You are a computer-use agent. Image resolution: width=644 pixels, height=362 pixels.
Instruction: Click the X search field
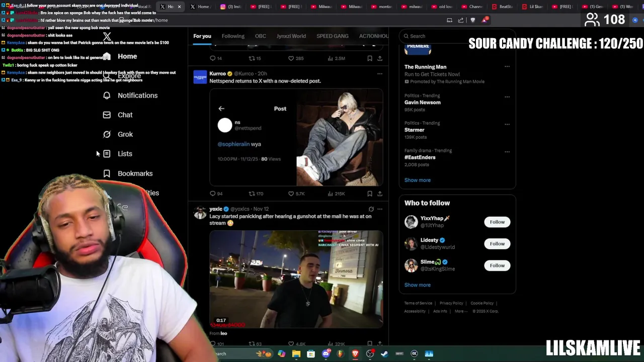click(x=457, y=36)
